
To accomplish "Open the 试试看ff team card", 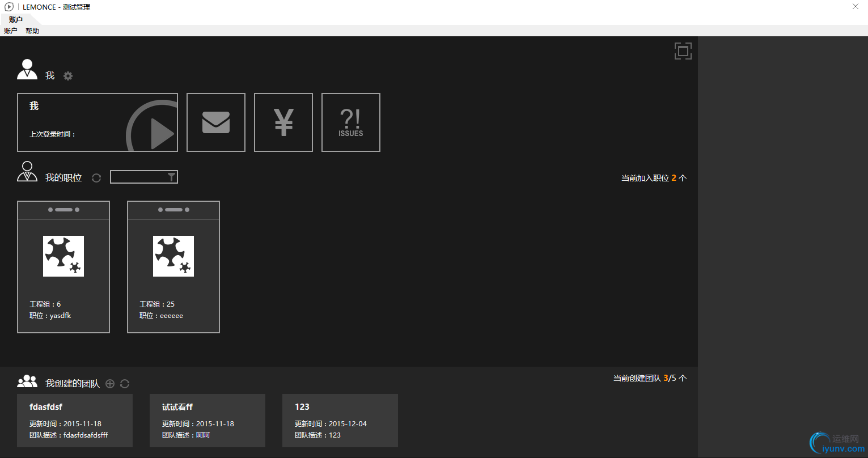I will [208, 421].
